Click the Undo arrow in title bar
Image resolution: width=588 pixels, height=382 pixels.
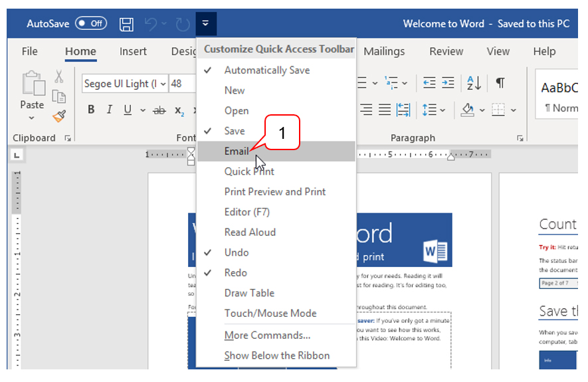[151, 25]
